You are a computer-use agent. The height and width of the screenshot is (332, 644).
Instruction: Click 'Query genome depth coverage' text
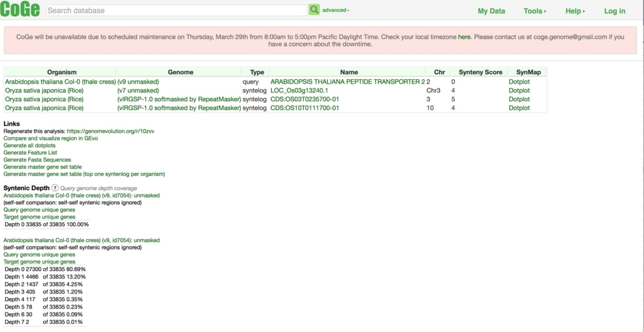click(x=99, y=188)
